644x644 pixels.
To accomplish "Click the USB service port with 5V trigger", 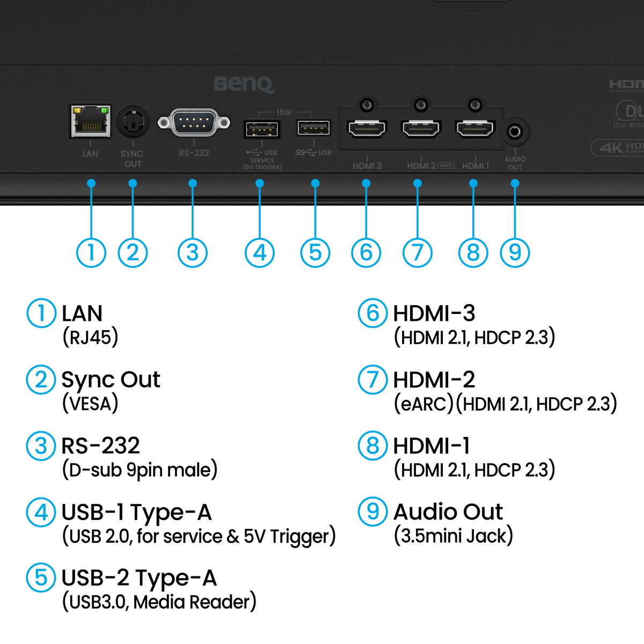I will pyautogui.click(x=262, y=130).
